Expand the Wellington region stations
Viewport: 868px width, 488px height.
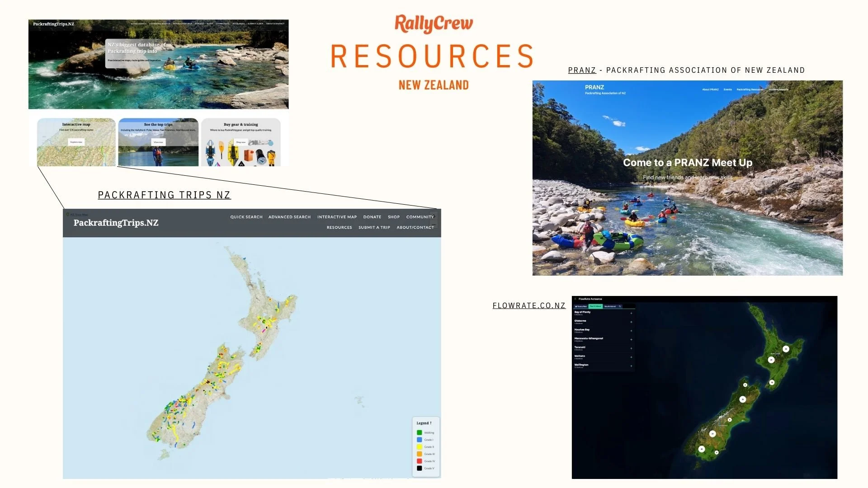tap(631, 366)
